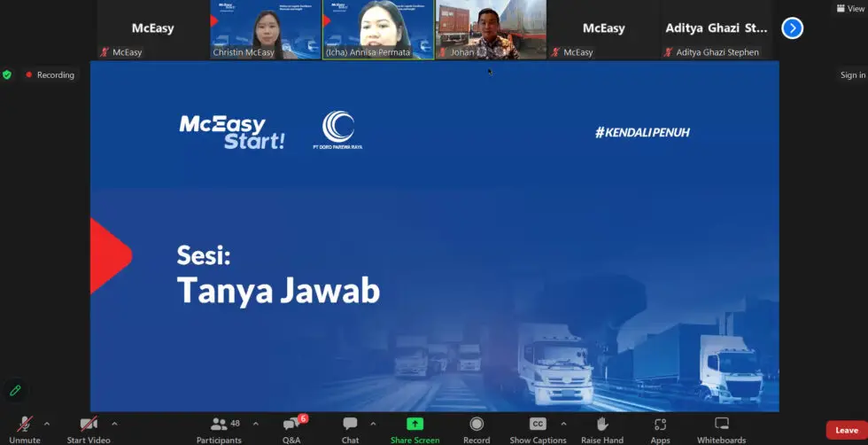Click the 'Sesi:' text on slide

coord(203,255)
